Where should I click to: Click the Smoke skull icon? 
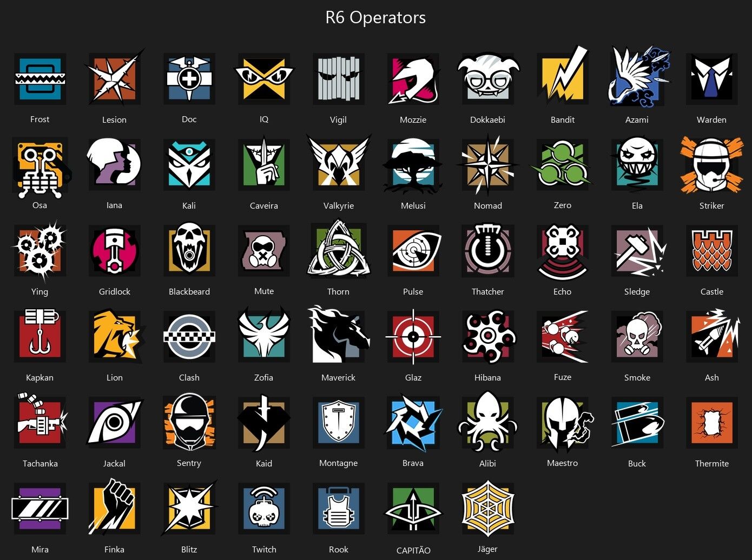[x=637, y=336]
